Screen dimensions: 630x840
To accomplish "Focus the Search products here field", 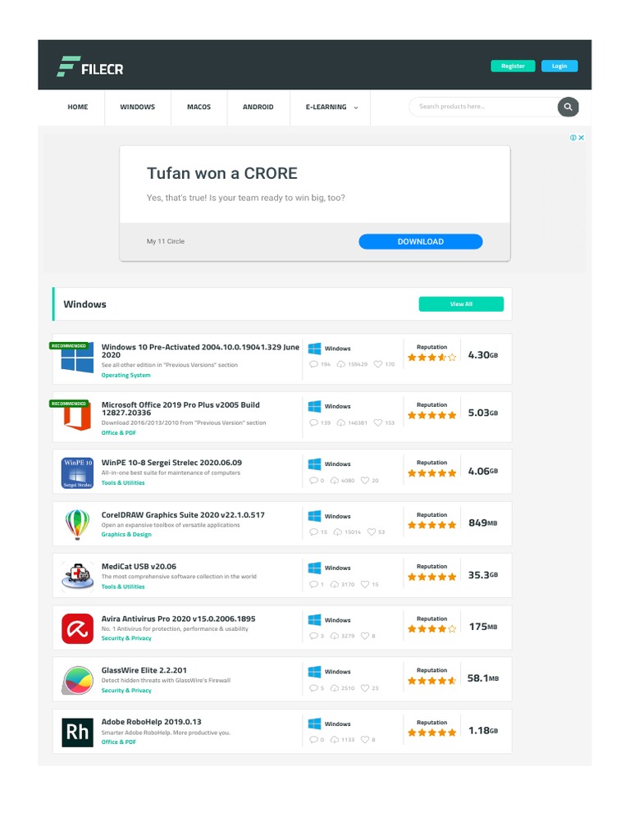I will (x=483, y=107).
